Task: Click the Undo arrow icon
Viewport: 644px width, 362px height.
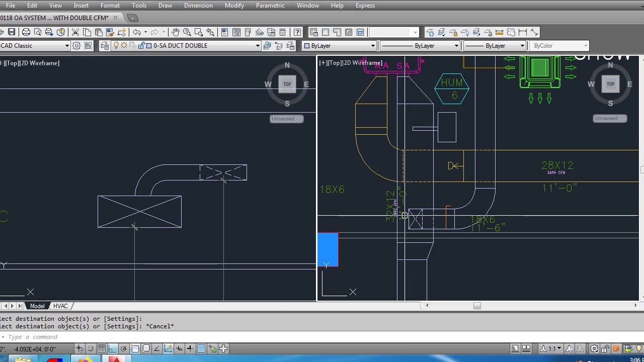Action: 136,32
